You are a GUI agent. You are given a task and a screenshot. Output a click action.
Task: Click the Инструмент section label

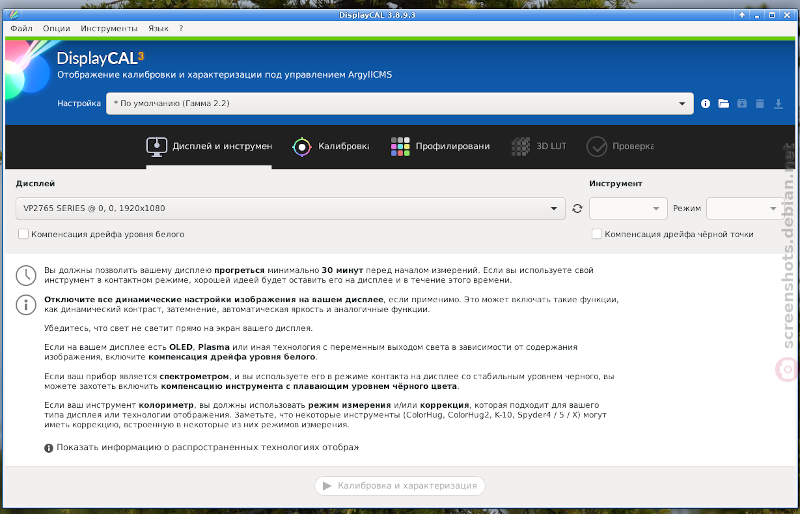point(615,183)
